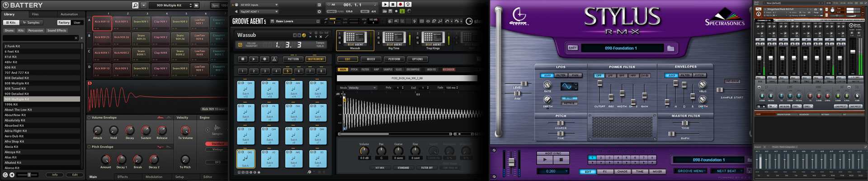Open the Fade 100 ms value dropdown
This screenshot has height=181, width=868.
452,88
